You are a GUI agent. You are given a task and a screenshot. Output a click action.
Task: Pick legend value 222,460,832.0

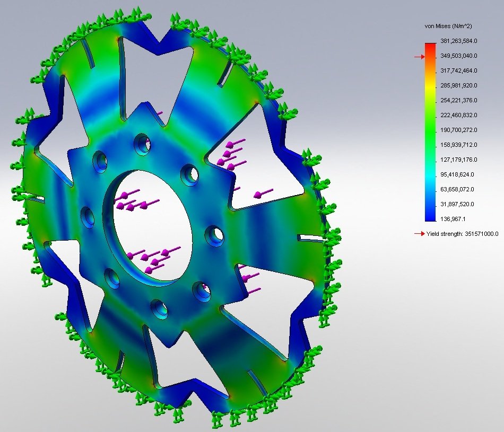click(459, 115)
